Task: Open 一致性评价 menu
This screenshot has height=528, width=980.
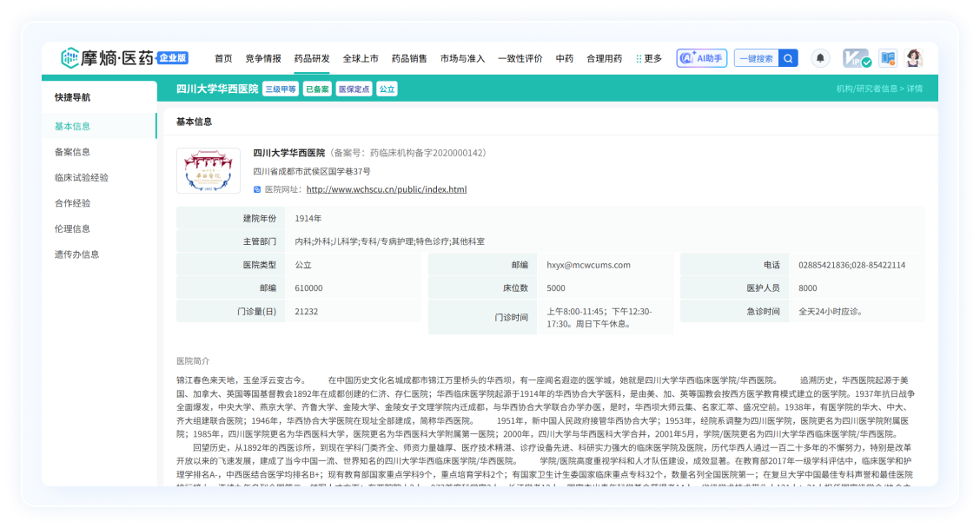Action: tap(520, 58)
